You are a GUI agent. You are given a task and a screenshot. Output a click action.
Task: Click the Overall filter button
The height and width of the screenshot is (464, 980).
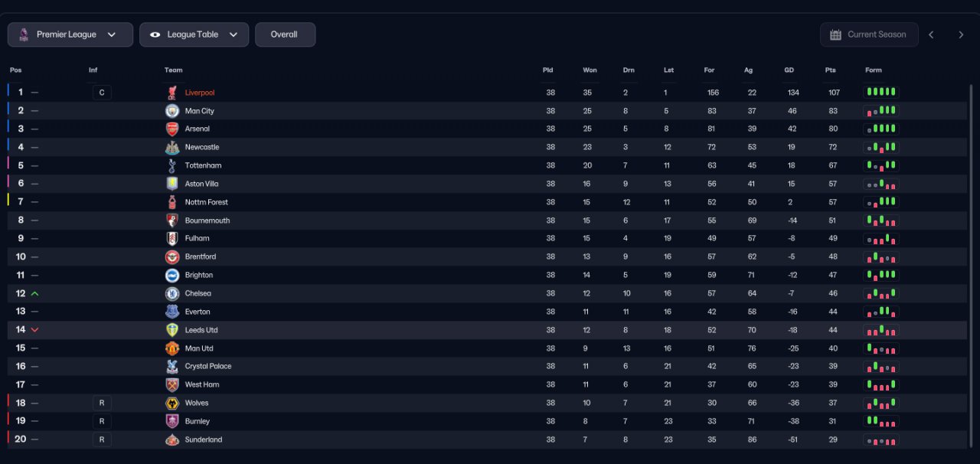285,34
